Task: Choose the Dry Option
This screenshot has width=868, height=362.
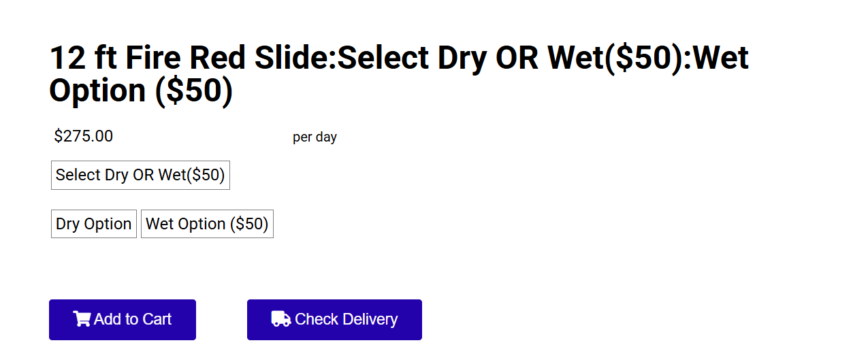Action: click(94, 224)
